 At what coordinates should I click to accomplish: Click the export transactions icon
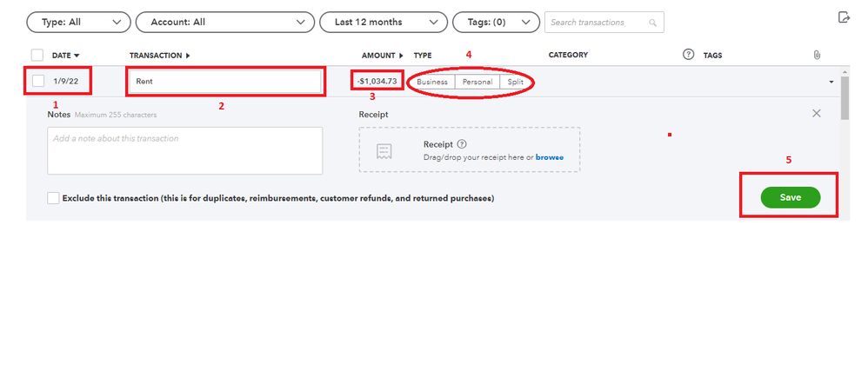844,17
